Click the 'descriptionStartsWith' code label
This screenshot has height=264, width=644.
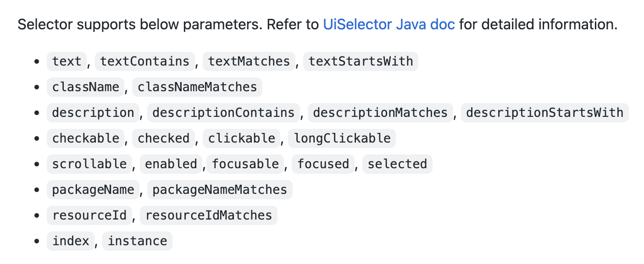(544, 112)
